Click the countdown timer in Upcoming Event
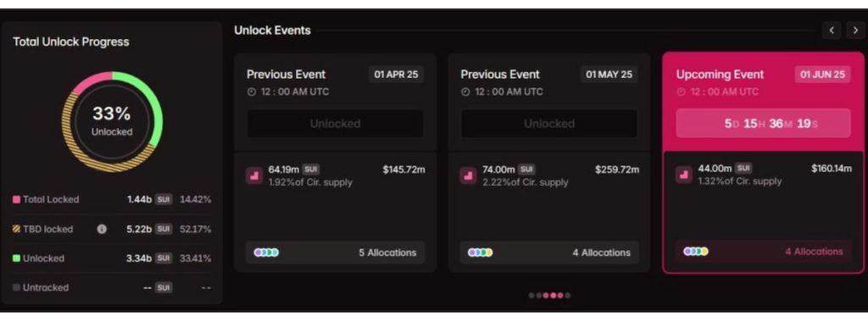The image size is (868, 323). click(x=764, y=123)
